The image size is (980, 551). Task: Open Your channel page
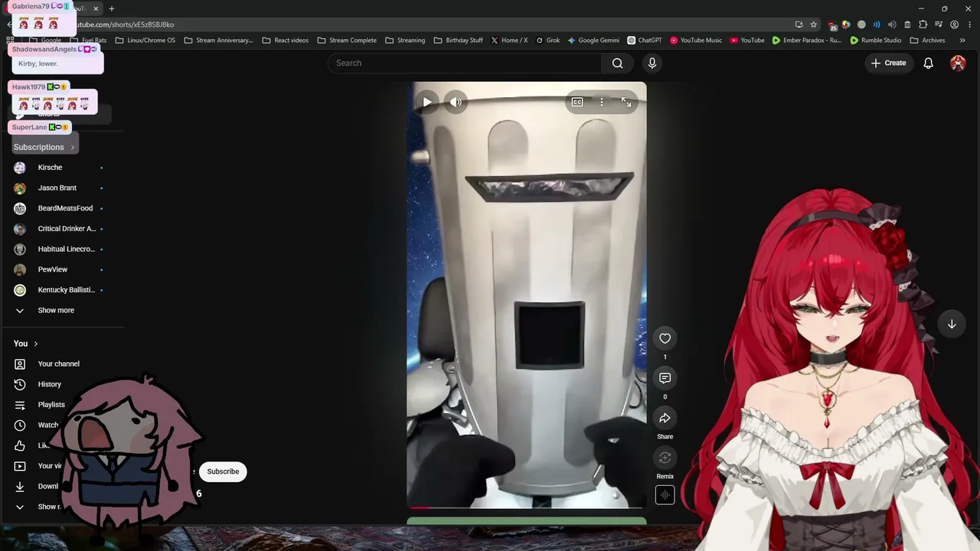pos(58,364)
